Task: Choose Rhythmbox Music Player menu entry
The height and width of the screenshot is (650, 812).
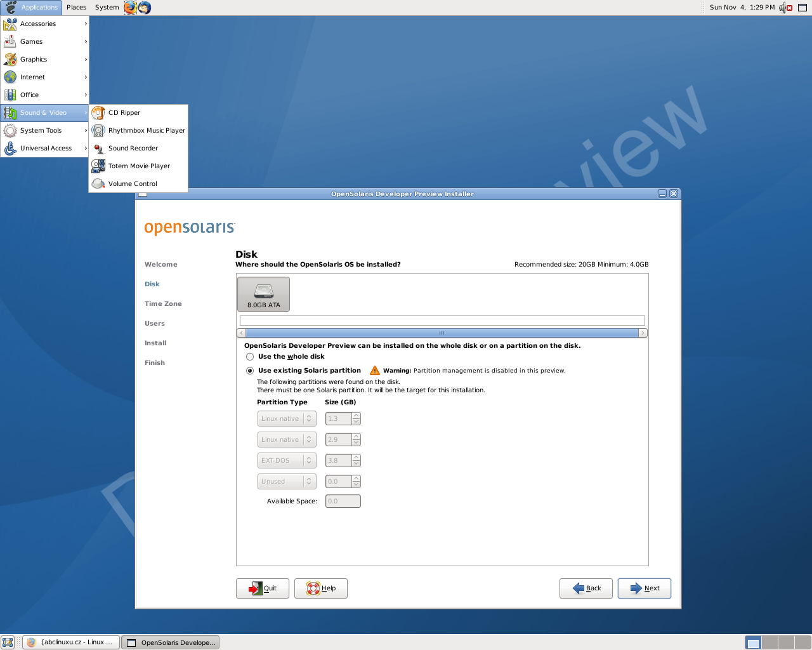Action: pyautogui.click(x=138, y=131)
